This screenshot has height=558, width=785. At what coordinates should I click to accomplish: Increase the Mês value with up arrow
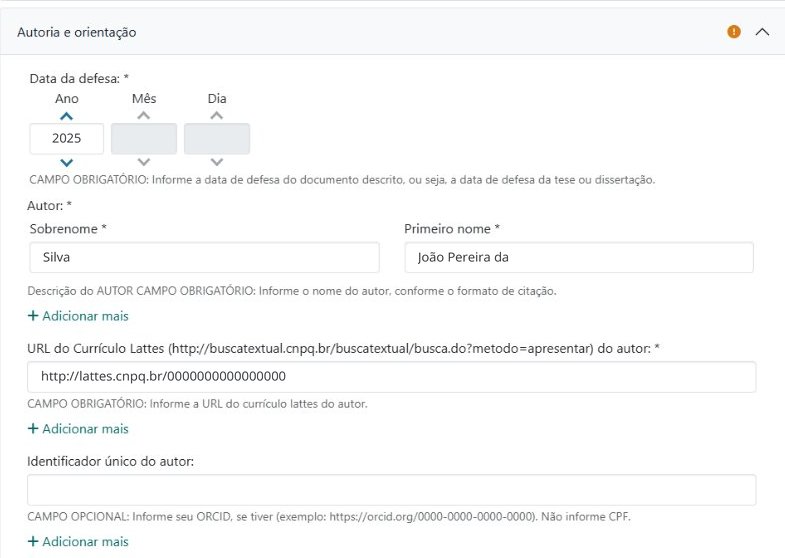pos(144,116)
